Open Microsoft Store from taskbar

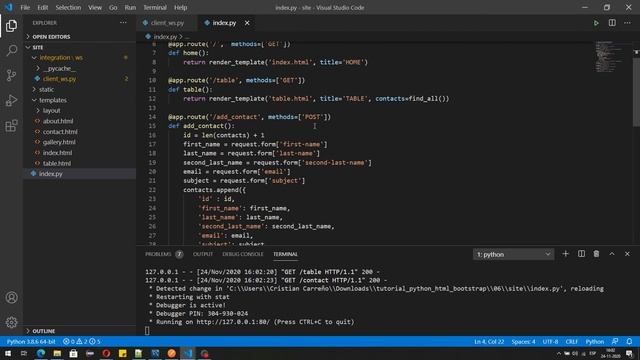coord(73,353)
